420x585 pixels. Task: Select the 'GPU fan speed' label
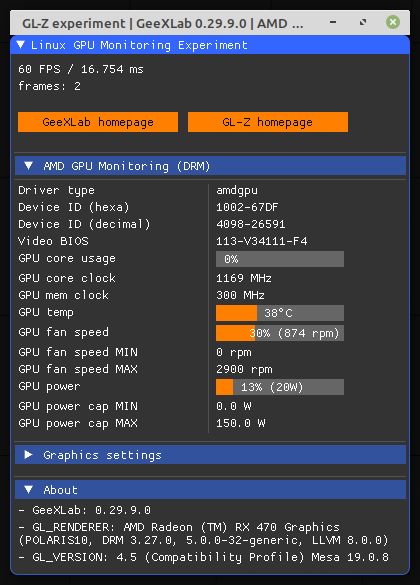tap(63, 332)
